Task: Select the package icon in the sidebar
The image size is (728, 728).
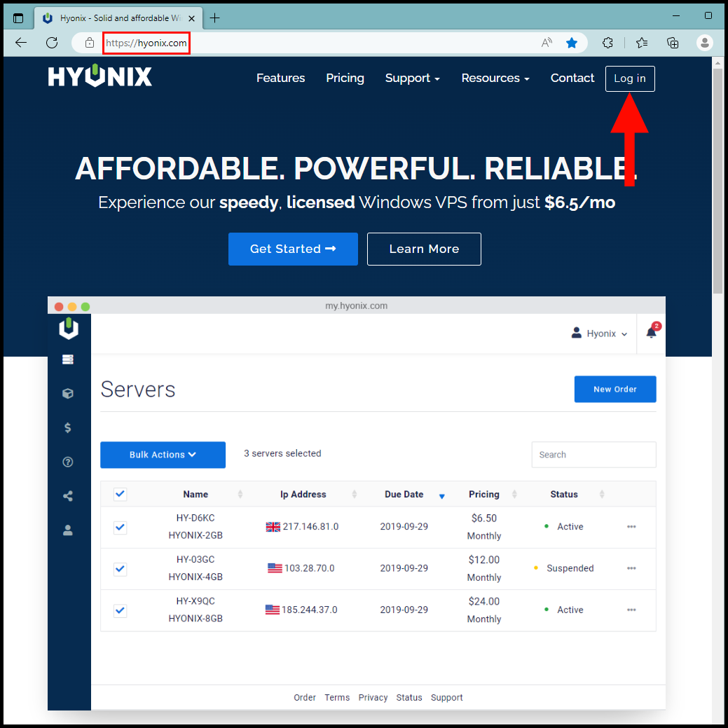Action: point(68,393)
